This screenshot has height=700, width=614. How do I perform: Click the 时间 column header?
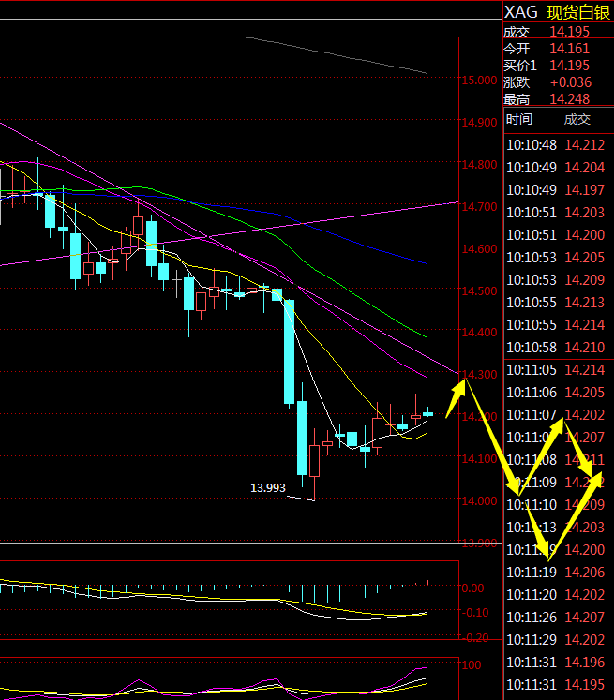519,119
